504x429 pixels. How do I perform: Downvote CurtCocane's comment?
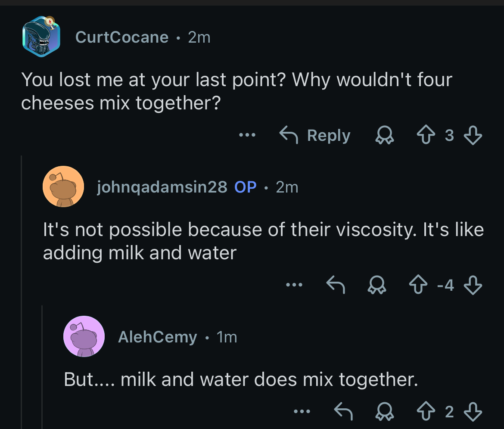(x=473, y=136)
